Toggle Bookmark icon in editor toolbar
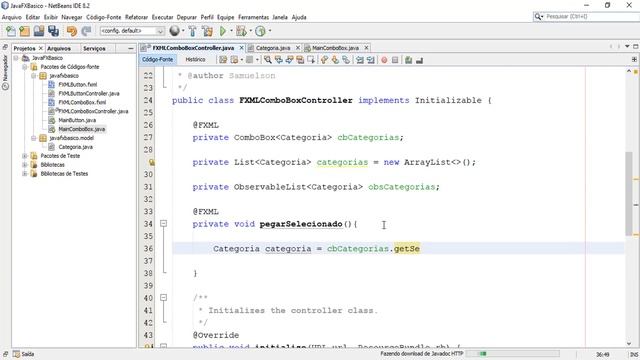Image resolution: width=640 pixels, height=360 pixels. coord(346,60)
